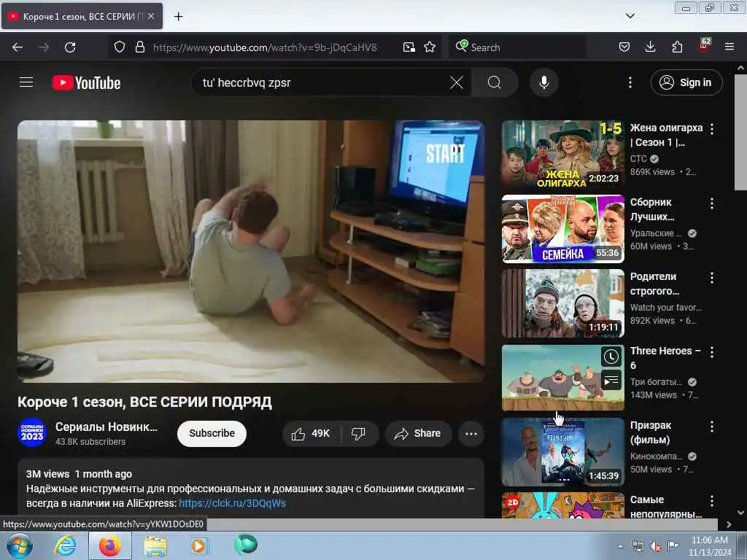
Task: Open Windows Explorer folder in taskbar
Action: (155, 545)
